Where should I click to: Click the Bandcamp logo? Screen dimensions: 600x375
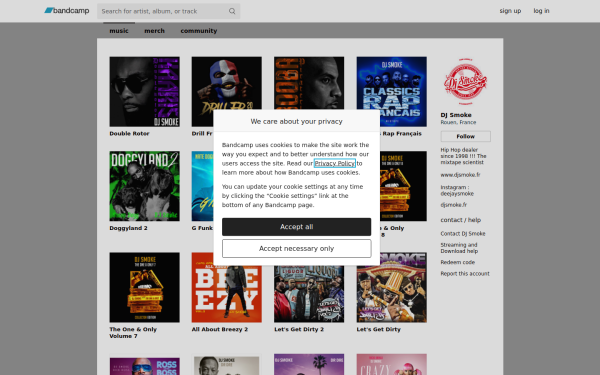click(67, 11)
